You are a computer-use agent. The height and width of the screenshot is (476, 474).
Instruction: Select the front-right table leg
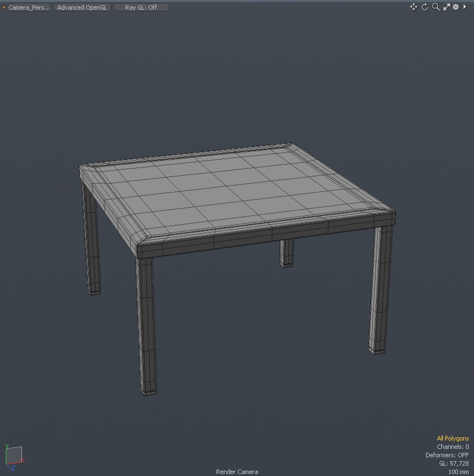point(380,290)
